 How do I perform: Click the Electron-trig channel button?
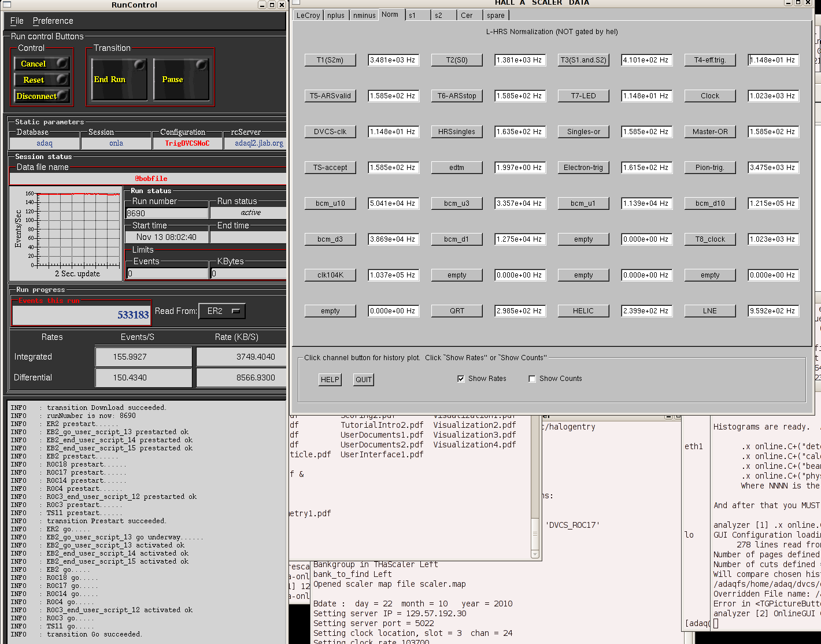pyautogui.click(x=583, y=168)
